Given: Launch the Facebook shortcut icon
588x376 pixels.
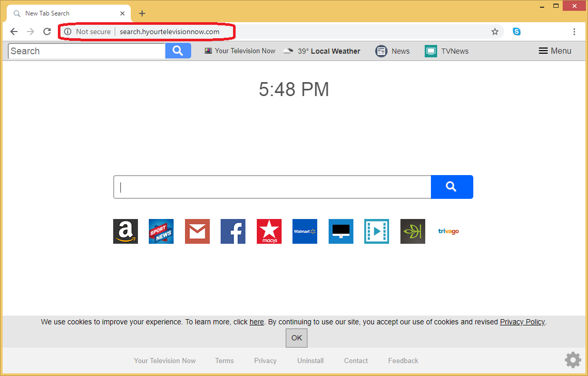Looking at the screenshot, I should (233, 231).
